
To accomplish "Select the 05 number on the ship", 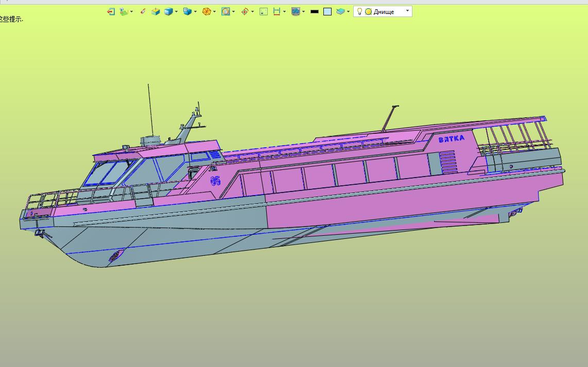I will [215, 181].
